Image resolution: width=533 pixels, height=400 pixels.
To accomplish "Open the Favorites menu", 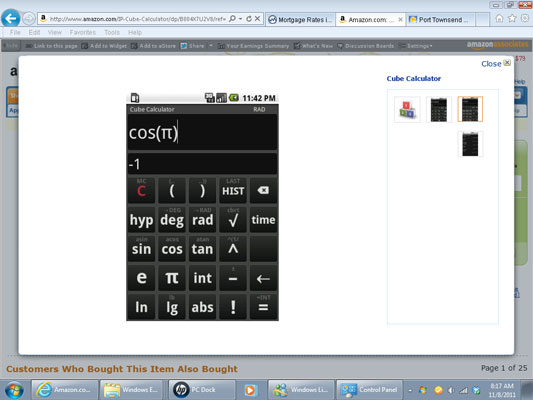I will (x=83, y=32).
